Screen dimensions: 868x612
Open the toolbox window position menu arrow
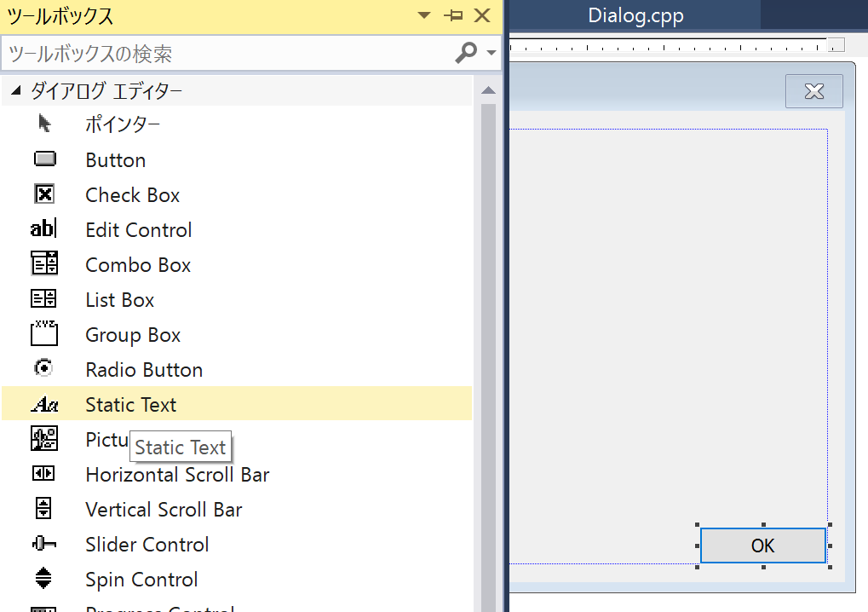424,15
